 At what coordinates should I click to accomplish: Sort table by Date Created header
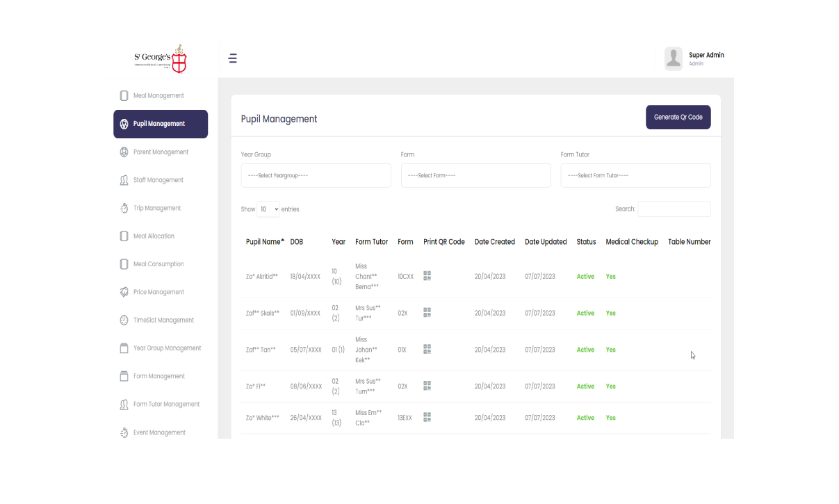pyautogui.click(x=494, y=242)
